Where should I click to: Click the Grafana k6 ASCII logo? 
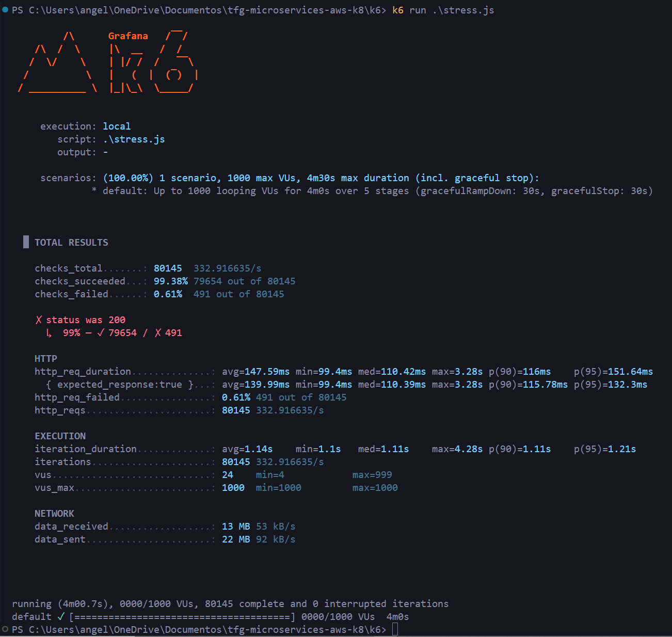pos(108,62)
